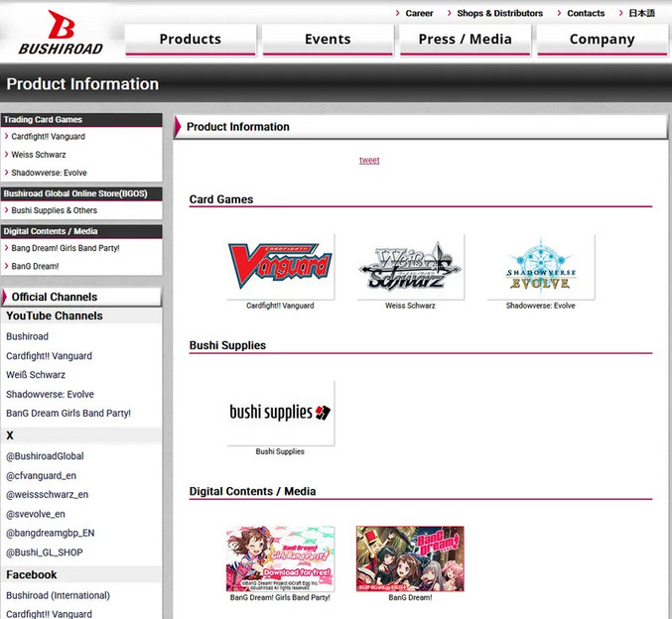Open Bushiroad (International) Facebook link
The width and height of the screenshot is (672, 619).
tap(58, 595)
